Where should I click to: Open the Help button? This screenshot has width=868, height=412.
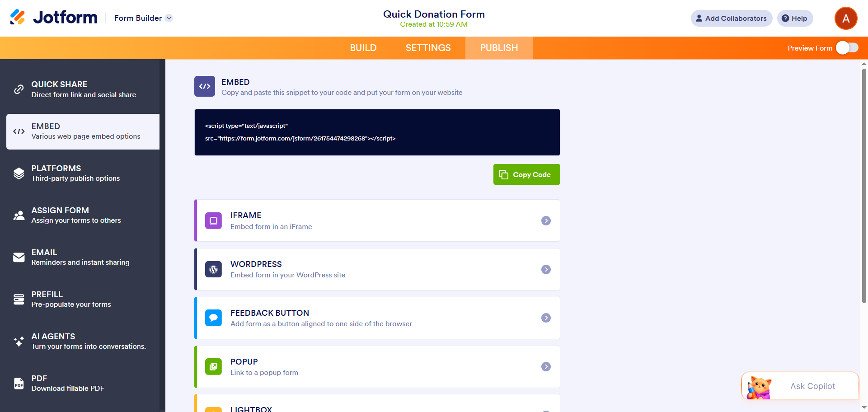point(795,18)
